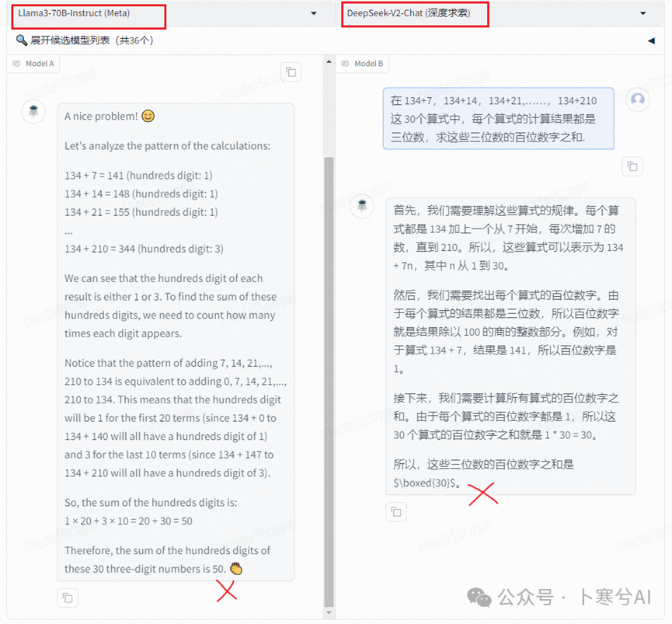Copy Model A chat with top copy icon
The image size is (672, 624).
pos(291,72)
